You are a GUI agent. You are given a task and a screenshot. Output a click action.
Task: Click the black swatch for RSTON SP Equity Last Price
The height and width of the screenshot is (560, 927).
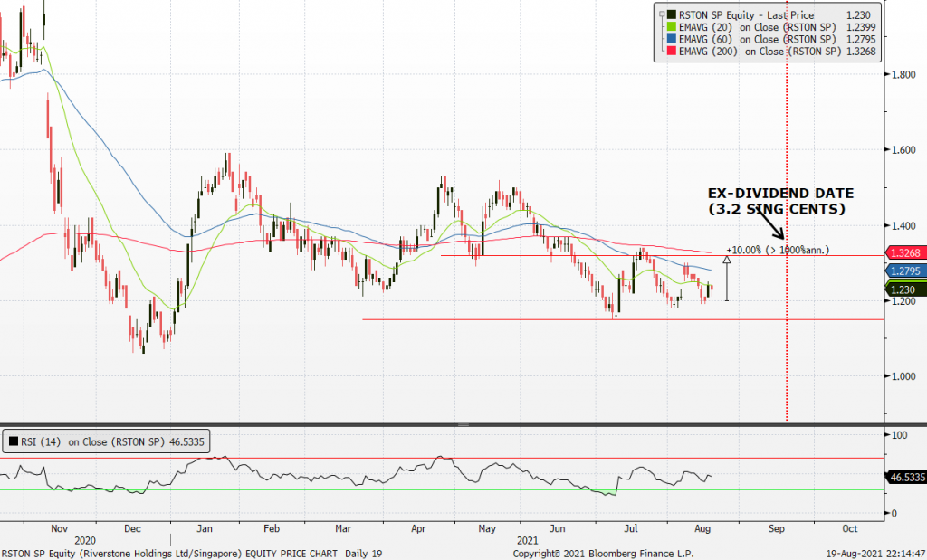pos(671,15)
